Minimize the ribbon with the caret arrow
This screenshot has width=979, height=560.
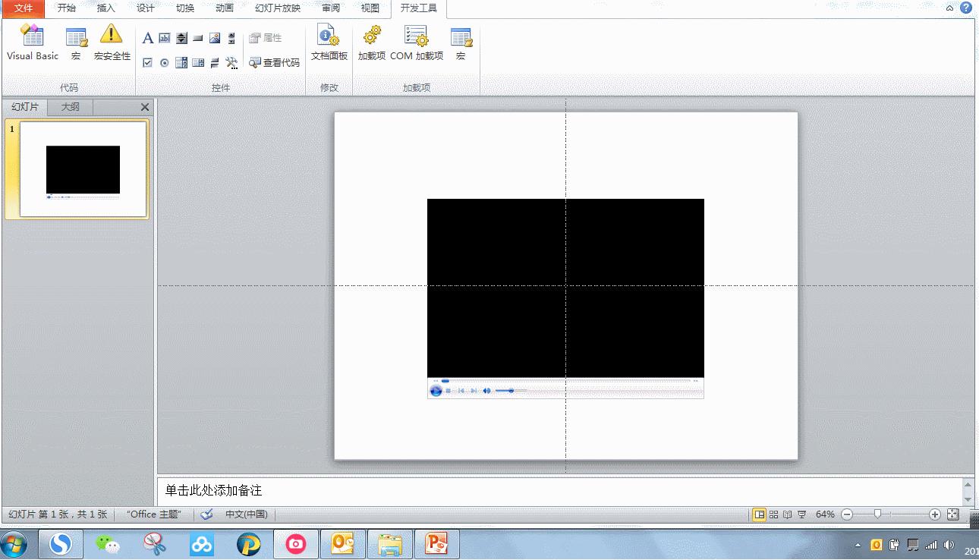coord(949,8)
